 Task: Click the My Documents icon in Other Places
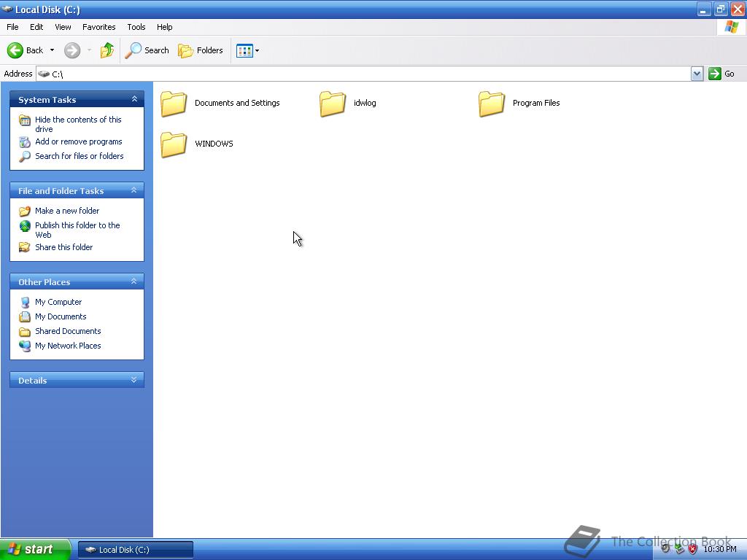coord(25,316)
